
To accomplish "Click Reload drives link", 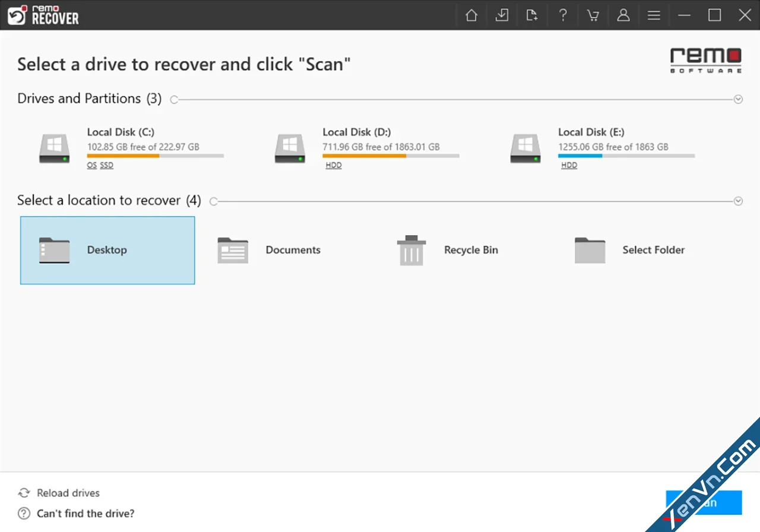I will click(68, 493).
